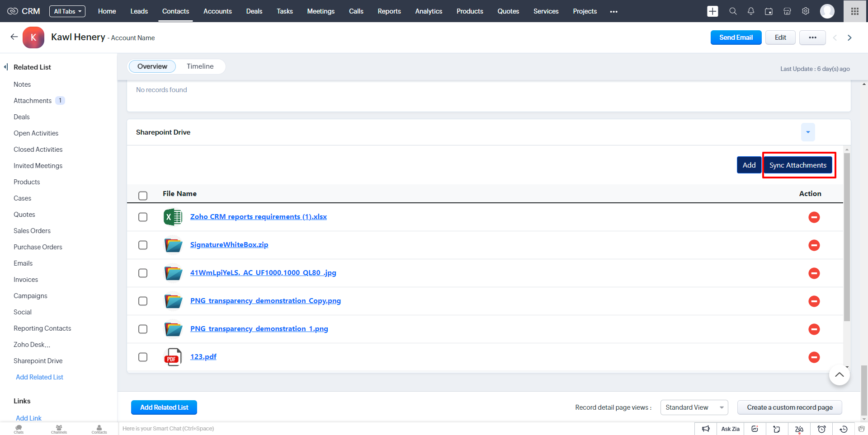868x435 pixels.
Task: Switch to the Timeline tab
Action: 200,66
